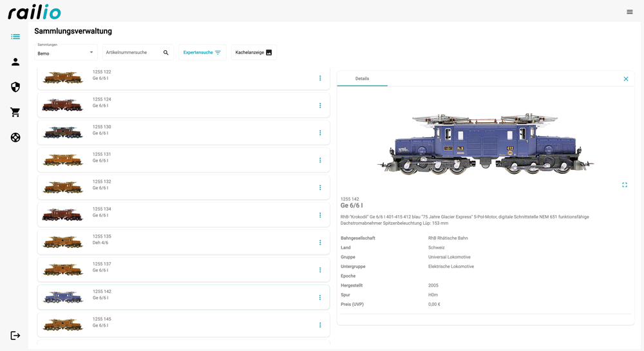Select blue loco thumbnail 1255 142
This screenshot has height=351, width=644.
[62, 297]
